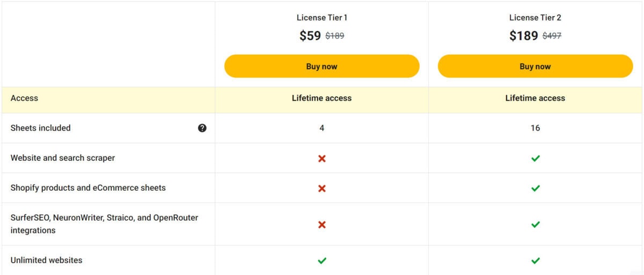Click green check for Tier 2 website scraper

(x=536, y=158)
